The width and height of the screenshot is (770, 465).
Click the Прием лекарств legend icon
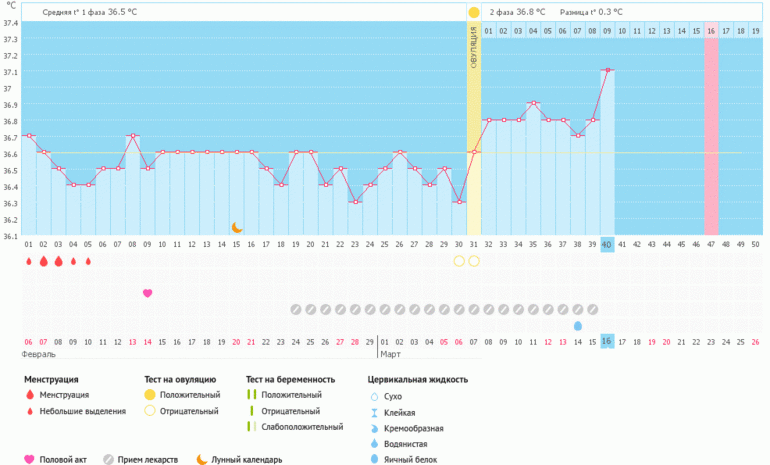(108, 460)
